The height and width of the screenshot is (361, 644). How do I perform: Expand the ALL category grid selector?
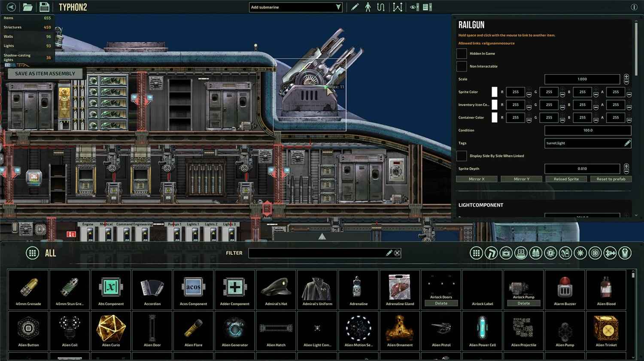point(32,253)
